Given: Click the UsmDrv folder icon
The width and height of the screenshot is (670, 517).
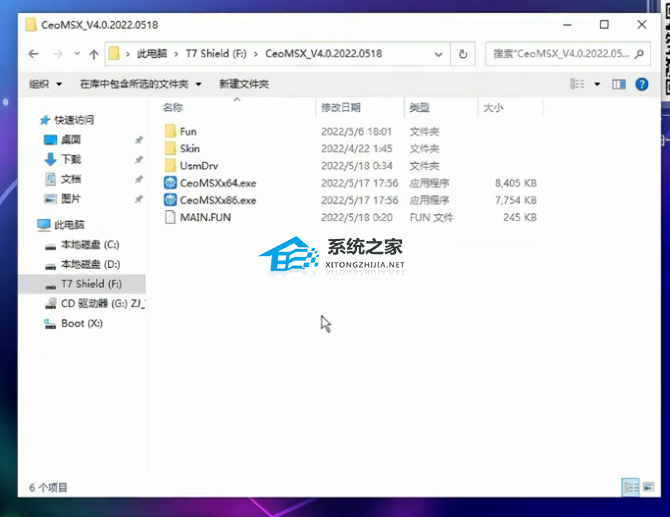Looking at the screenshot, I should click(170, 165).
